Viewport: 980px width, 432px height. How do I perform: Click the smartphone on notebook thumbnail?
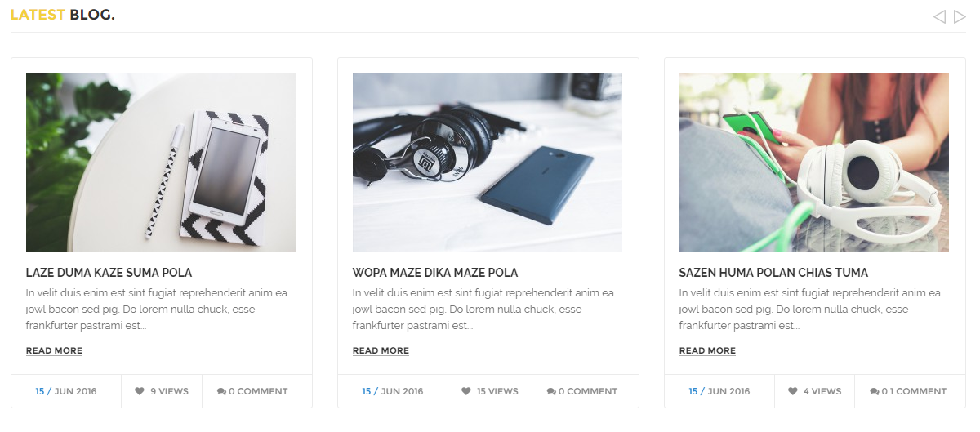[x=161, y=163]
